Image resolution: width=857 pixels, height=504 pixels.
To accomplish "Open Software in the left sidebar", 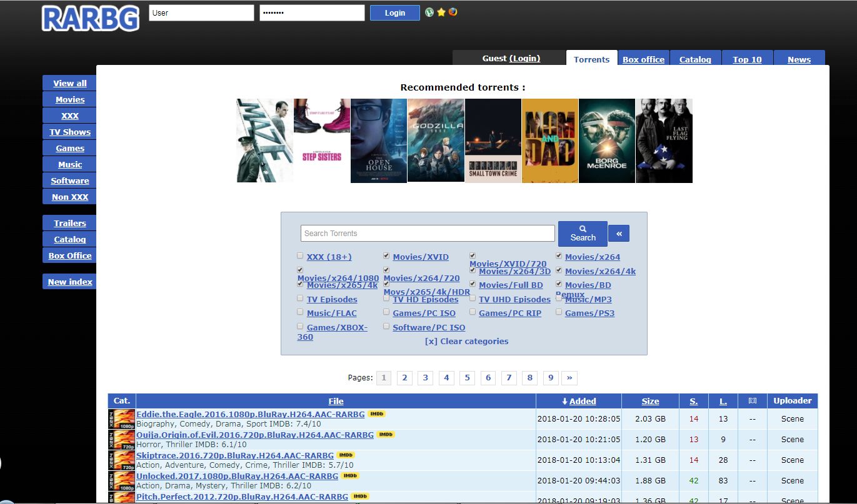I will (x=69, y=180).
